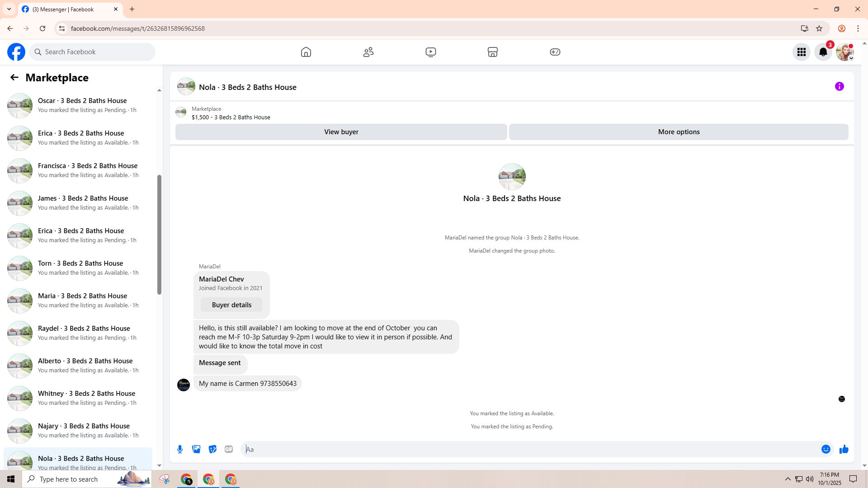Choose a sticker for the message

tap(212, 449)
